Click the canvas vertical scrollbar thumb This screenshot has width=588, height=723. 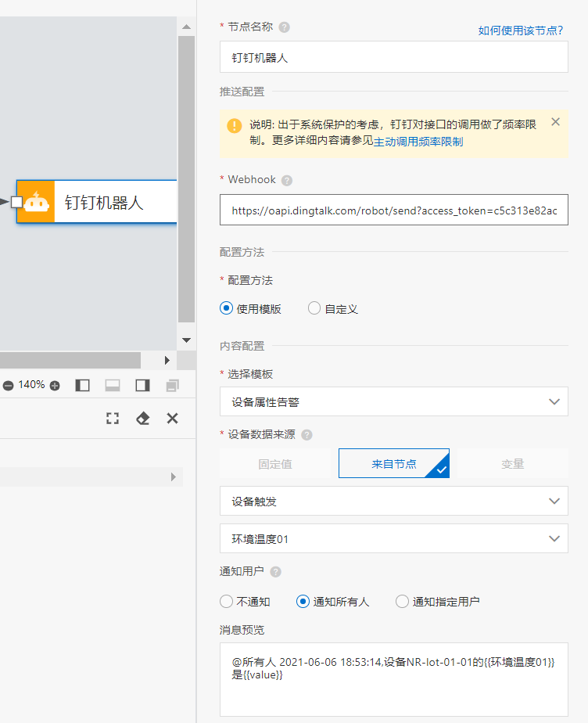(187, 179)
